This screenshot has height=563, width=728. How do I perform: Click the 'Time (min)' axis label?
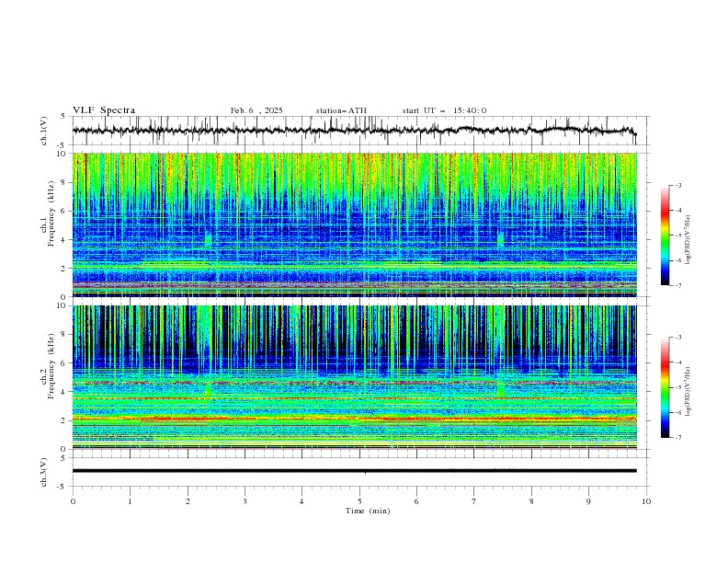point(368,511)
